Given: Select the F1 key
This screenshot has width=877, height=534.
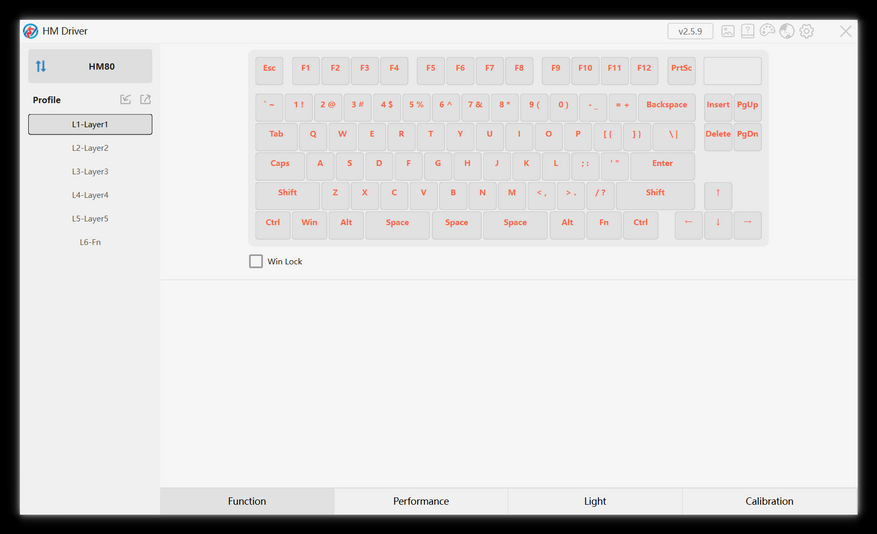Looking at the screenshot, I should [305, 70].
